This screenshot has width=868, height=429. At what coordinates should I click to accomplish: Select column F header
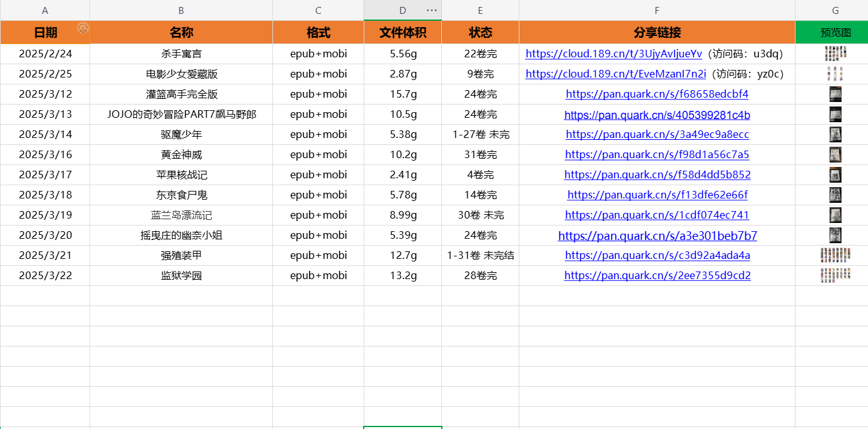click(657, 10)
